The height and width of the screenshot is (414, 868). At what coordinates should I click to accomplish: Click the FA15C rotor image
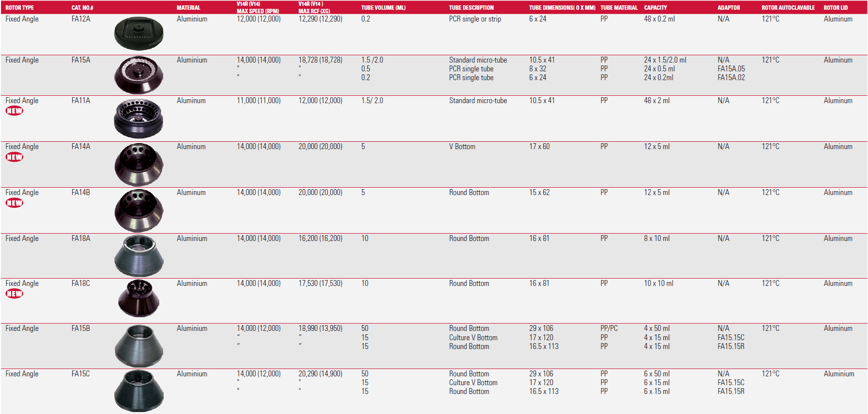pyautogui.click(x=139, y=391)
